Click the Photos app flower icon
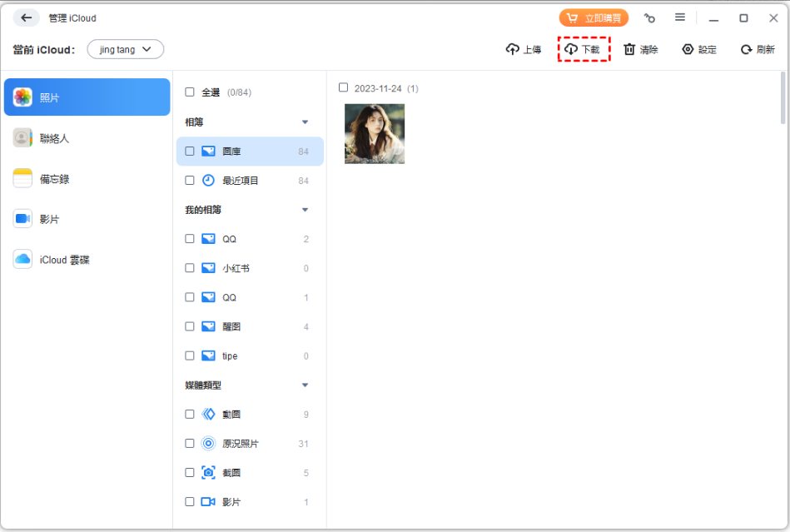Screen dimensions: 790x532 point(22,97)
